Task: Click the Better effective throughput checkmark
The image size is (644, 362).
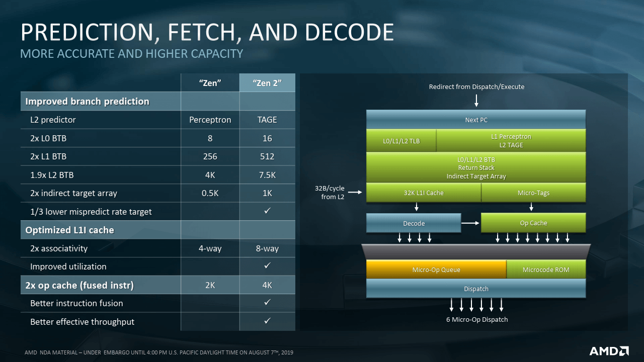Action: (267, 321)
